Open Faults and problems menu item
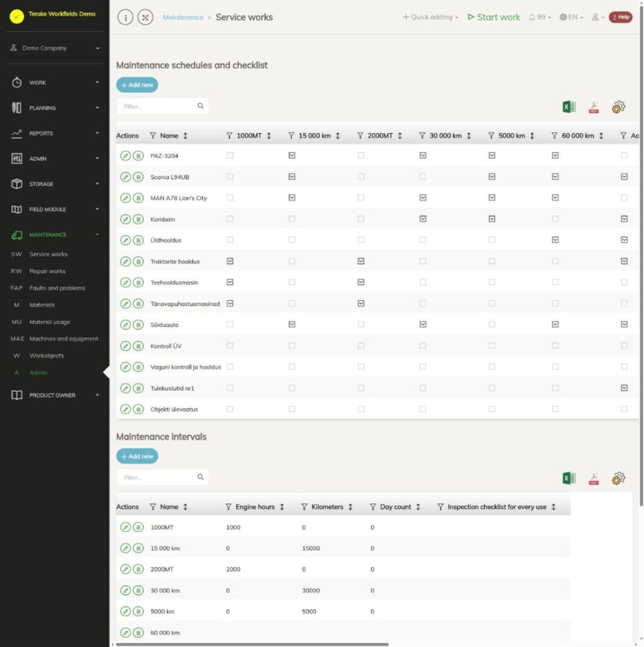The height and width of the screenshot is (647, 644). (57, 288)
